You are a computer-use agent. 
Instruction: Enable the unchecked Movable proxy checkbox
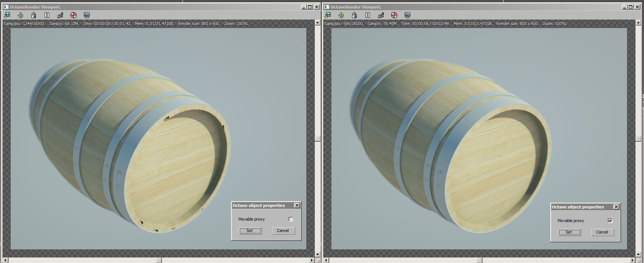click(x=291, y=219)
